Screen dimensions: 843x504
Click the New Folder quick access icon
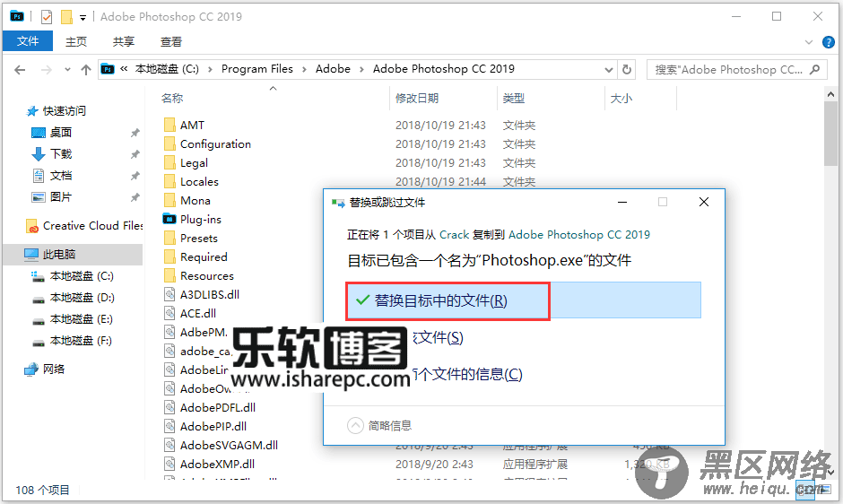[66, 17]
